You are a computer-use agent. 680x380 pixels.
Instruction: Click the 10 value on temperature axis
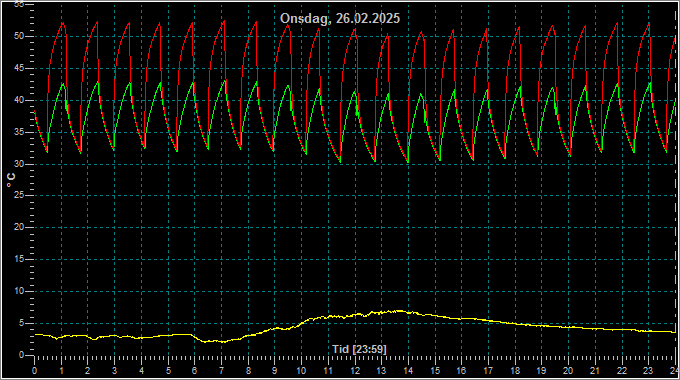coord(19,291)
